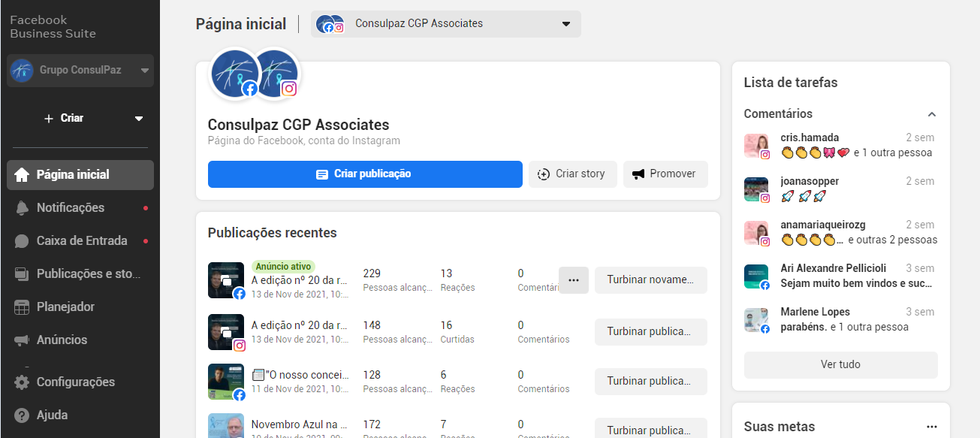Open Planejador in the sidebar
Screen dimensions: 980x438
click(80, 307)
